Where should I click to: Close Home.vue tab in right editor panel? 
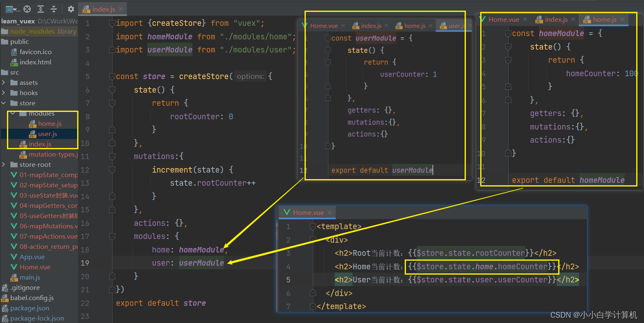click(525, 19)
